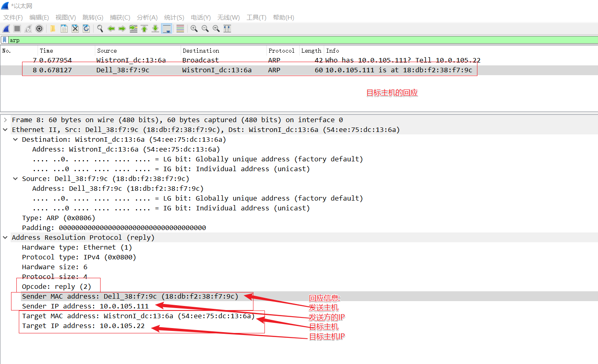Open the 视图(V) menu
Image resolution: width=598 pixels, height=364 pixels.
(x=66, y=18)
